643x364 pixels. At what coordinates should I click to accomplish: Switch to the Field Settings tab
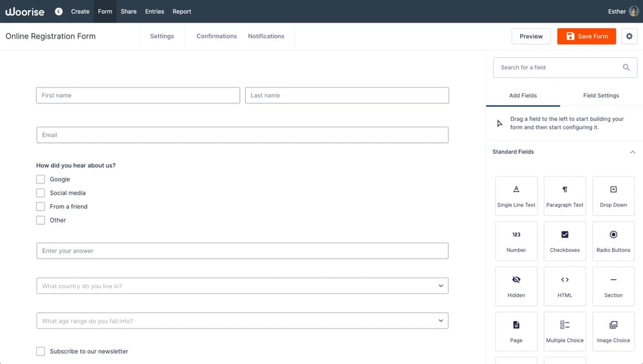pos(601,96)
